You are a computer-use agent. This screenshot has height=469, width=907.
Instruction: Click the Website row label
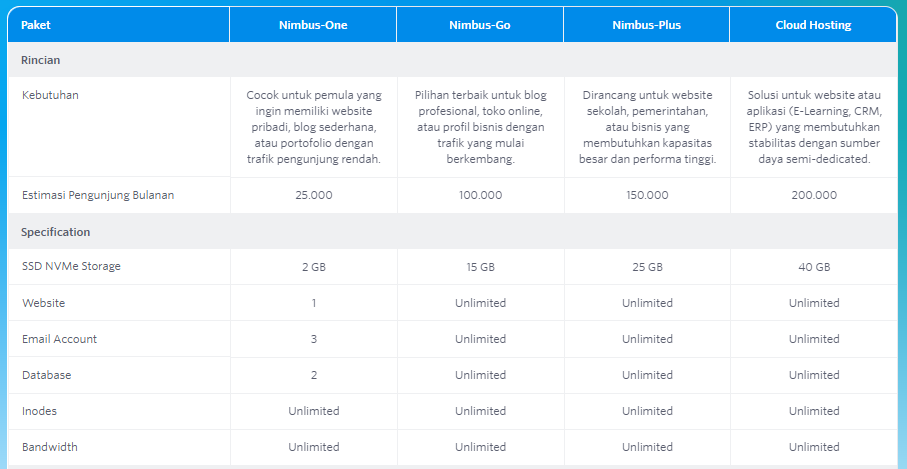[43, 303]
